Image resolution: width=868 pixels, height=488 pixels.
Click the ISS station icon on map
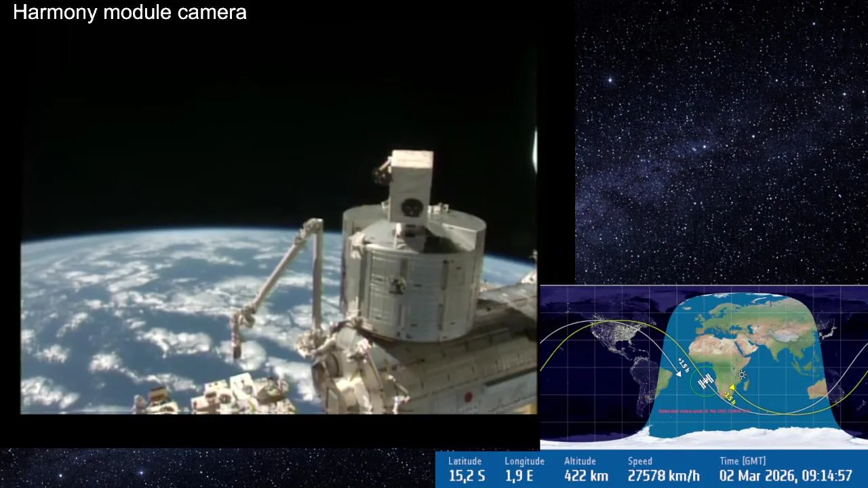coord(706,382)
